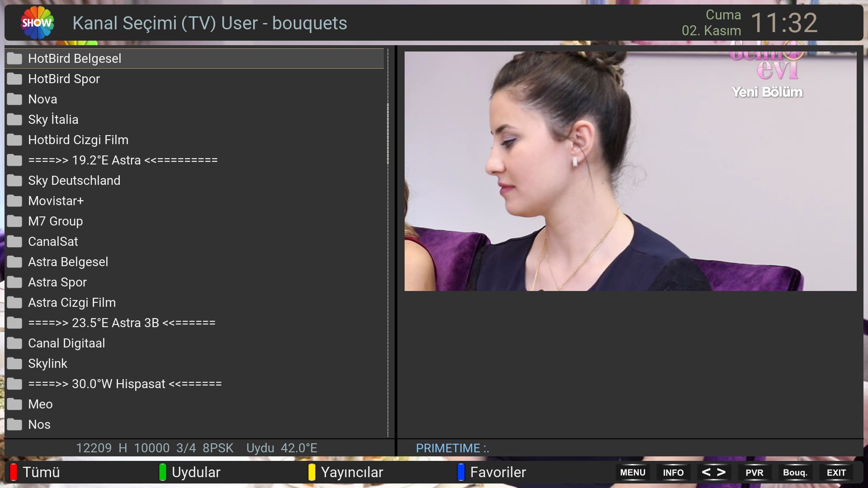Click folder icon next to Astra Spor
The height and width of the screenshot is (488, 868).
pyautogui.click(x=14, y=282)
